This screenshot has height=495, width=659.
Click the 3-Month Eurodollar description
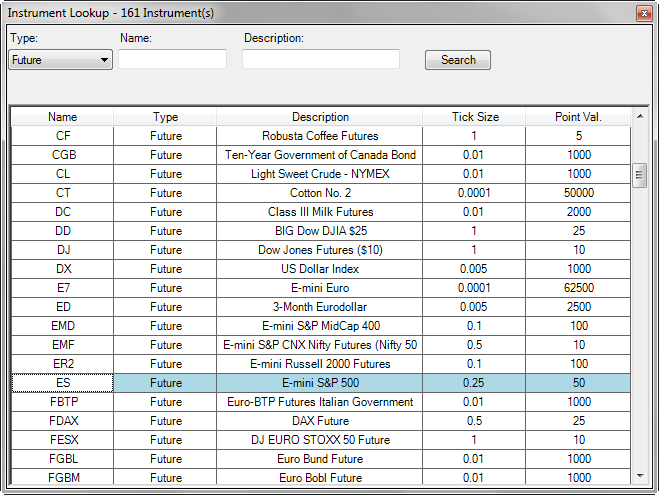click(x=320, y=307)
